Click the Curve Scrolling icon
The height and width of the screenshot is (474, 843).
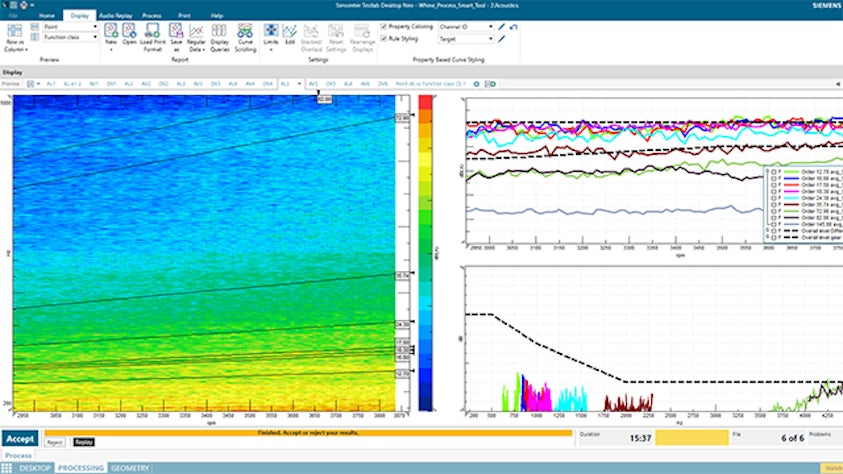pyautogui.click(x=243, y=31)
